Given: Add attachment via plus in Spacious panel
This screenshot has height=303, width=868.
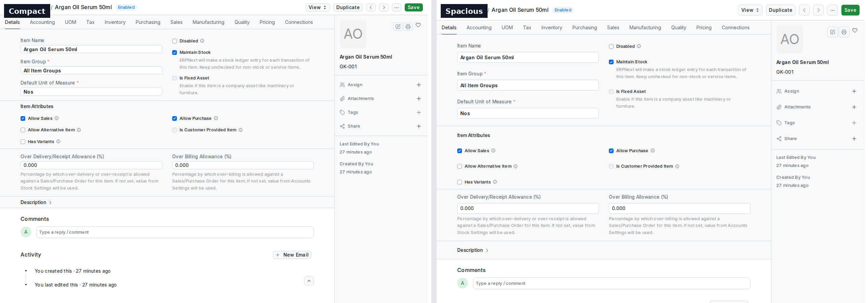Looking at the screenshot, I should [854, 107].
